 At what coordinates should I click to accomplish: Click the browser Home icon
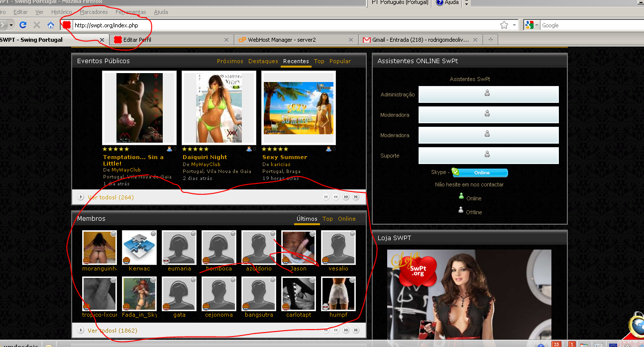(51, 25)
